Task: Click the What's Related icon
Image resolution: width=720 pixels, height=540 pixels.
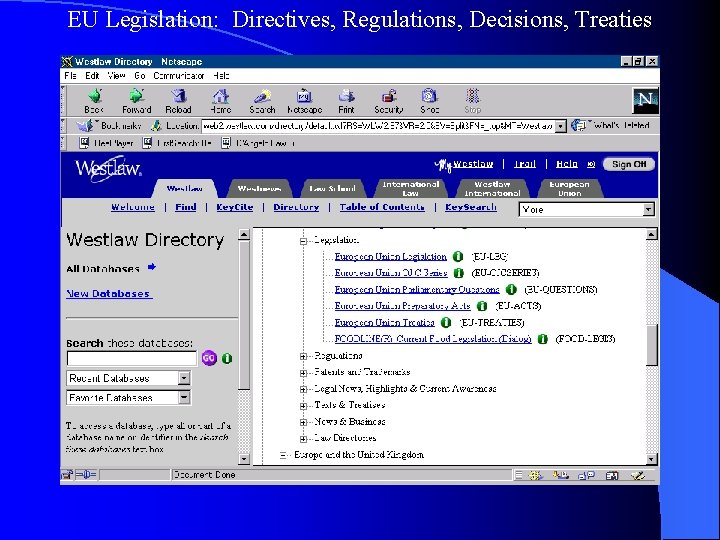Action: tap(579, 125)
